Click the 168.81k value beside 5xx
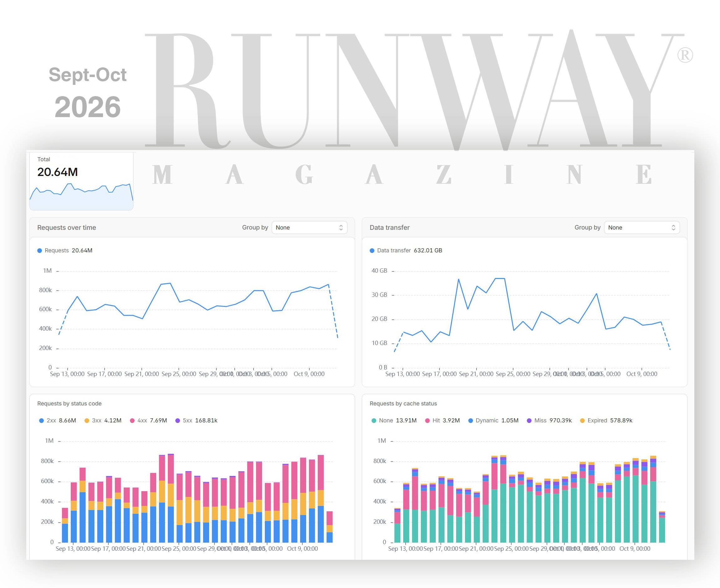Viewport: 720px width, 588px height. click(206, 420)
